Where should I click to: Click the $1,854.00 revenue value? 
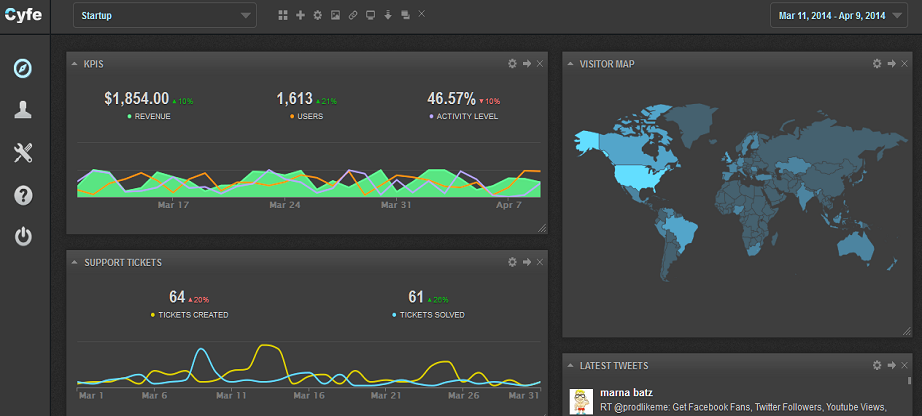(136, 98)
